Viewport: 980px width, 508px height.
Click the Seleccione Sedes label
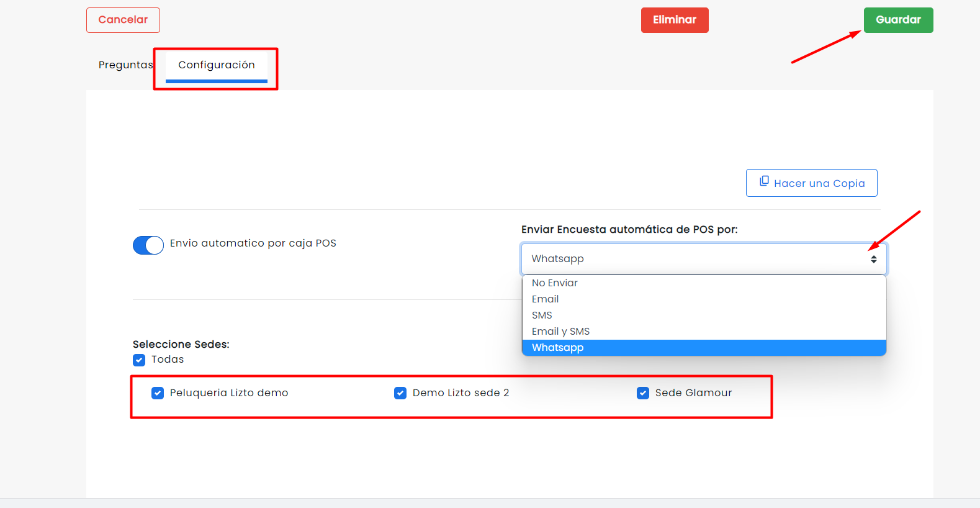click(x=181, y=344)
